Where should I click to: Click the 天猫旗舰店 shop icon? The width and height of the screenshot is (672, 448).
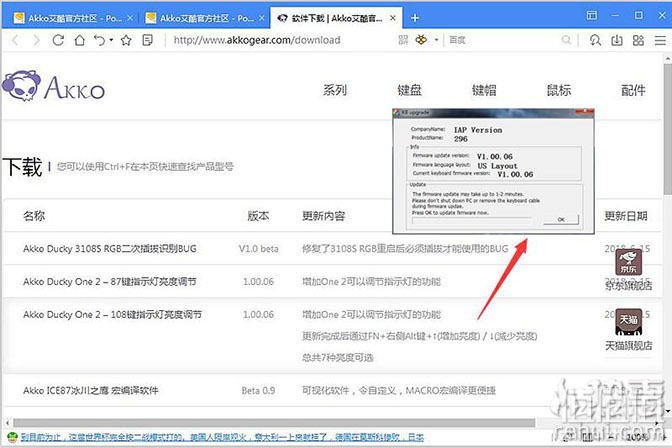pos(628,322)
